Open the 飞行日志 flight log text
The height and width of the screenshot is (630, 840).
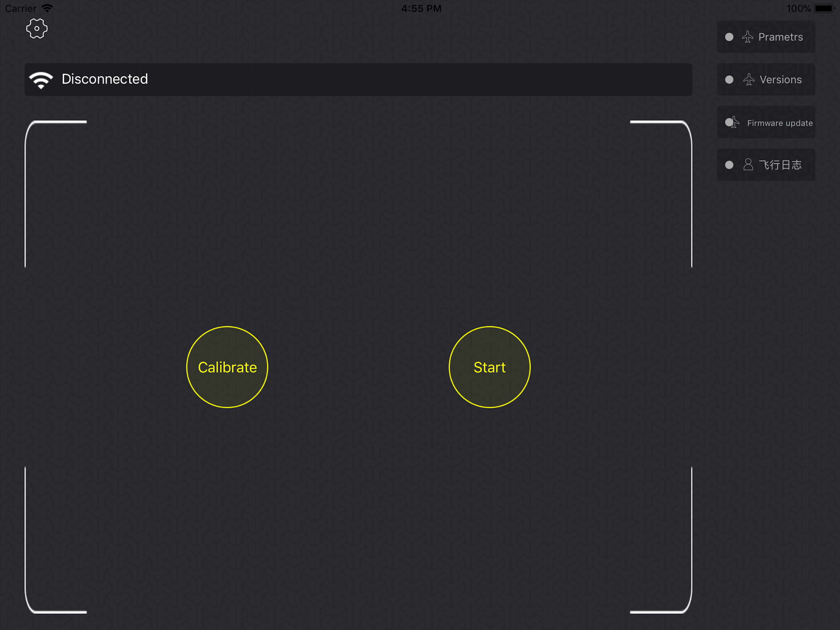780,165
